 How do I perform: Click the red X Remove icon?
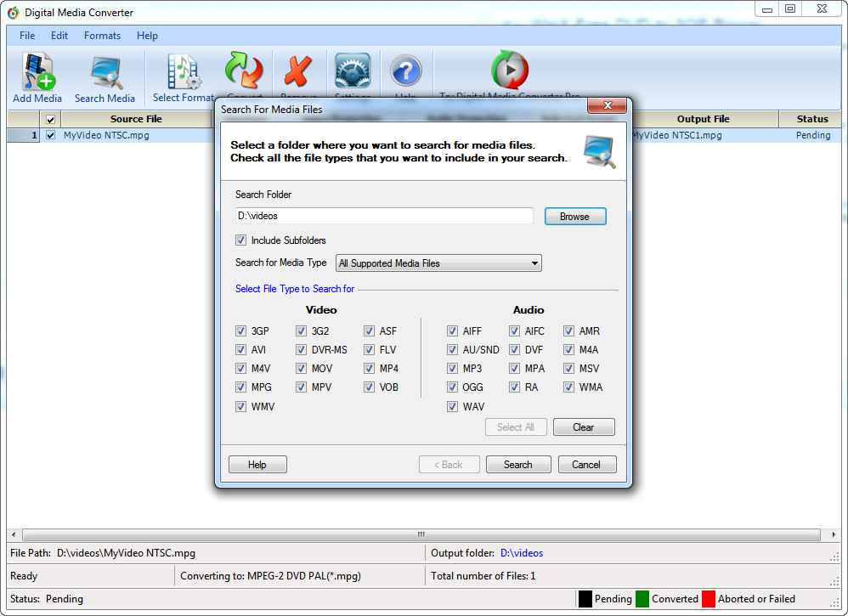click(298, 71)
